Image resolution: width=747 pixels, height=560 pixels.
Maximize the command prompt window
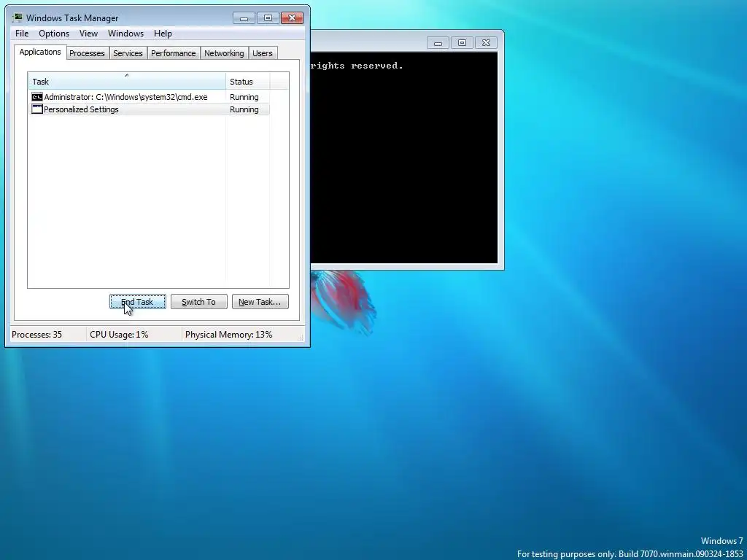pyautogui.click(x=462, y=43)
